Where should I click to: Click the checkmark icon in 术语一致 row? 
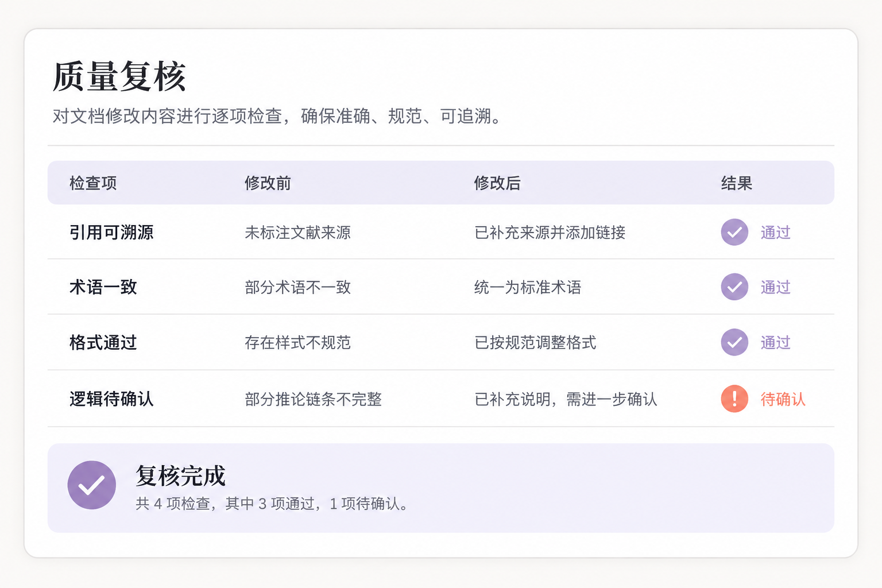point(734,287)
